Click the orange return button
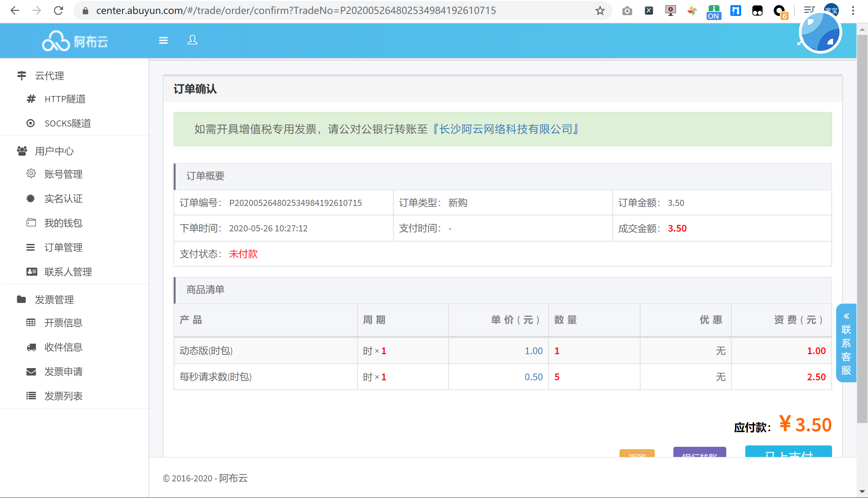This screenshot has width=868, height=498. pyautogui.click(x=637, y=453)
